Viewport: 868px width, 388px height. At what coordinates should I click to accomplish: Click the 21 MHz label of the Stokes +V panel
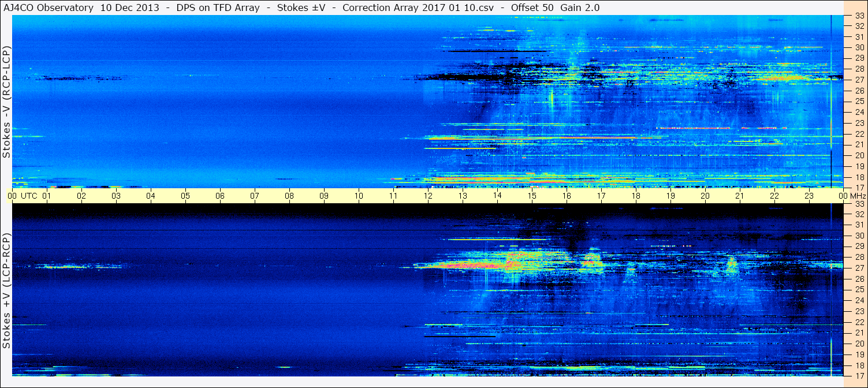tap(859, 333)
